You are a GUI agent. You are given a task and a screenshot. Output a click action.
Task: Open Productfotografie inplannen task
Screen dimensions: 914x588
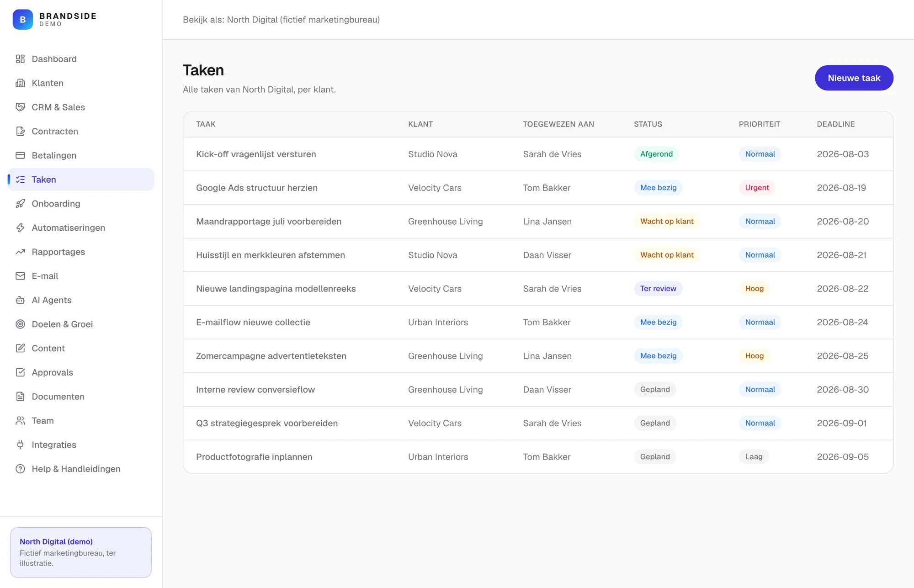point(254,457)
